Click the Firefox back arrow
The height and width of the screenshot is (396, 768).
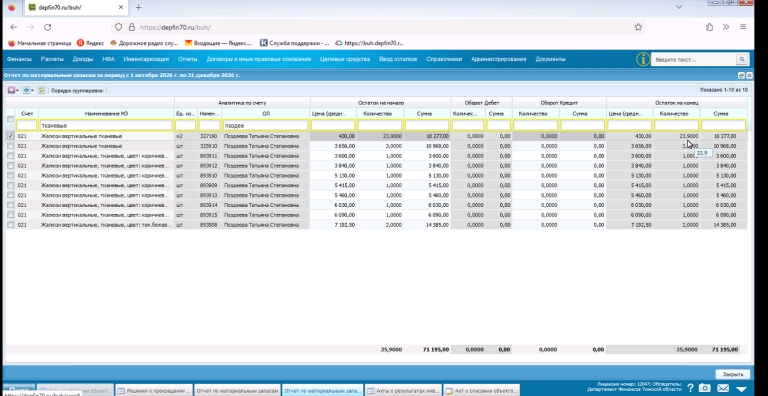(14, 27)
